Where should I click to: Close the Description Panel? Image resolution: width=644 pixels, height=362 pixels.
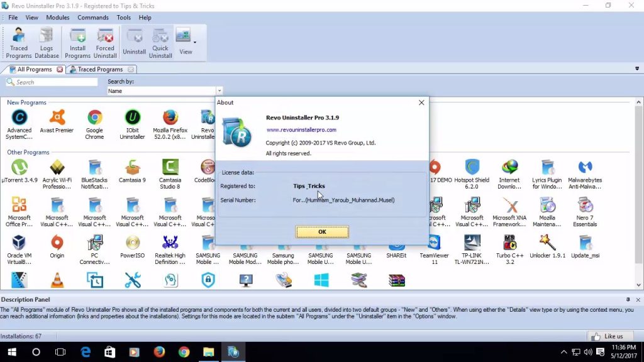click(x=638, y=300)
